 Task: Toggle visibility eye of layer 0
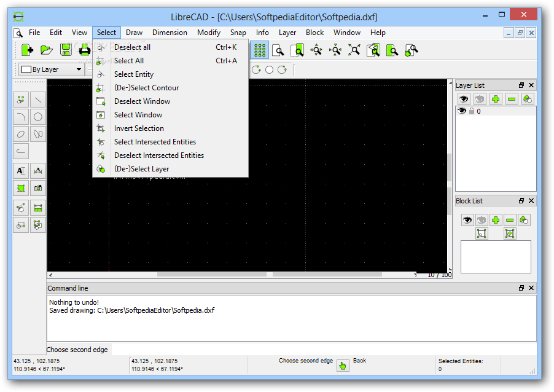point(462,111)
